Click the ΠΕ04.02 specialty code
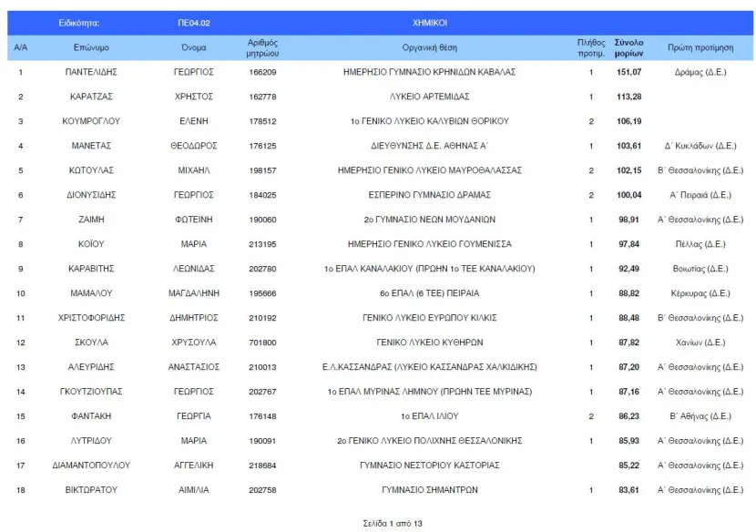The height and width of the screenshot is (532, 756). tap(194, 23)
